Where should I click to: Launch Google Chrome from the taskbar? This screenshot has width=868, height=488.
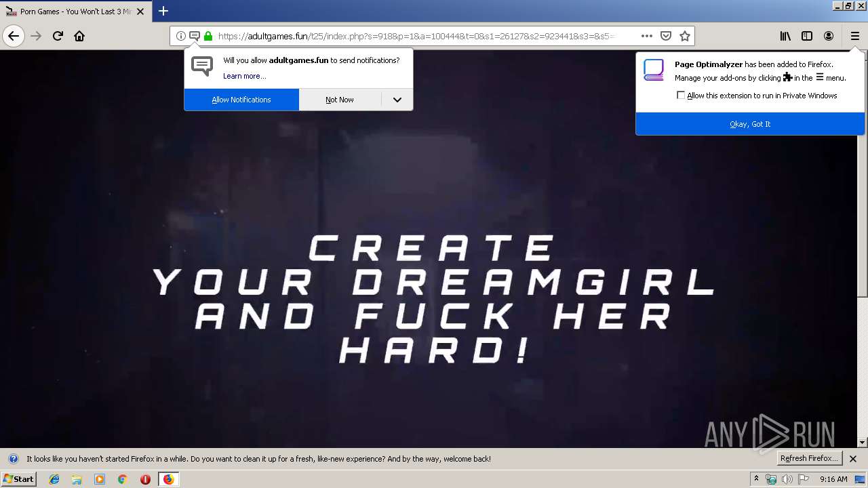[x=122, y=479]
